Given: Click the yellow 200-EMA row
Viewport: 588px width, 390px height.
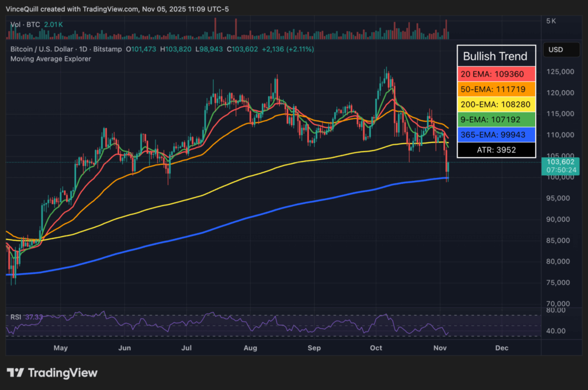Looking at the screenshot, I should tap(496, 105).
